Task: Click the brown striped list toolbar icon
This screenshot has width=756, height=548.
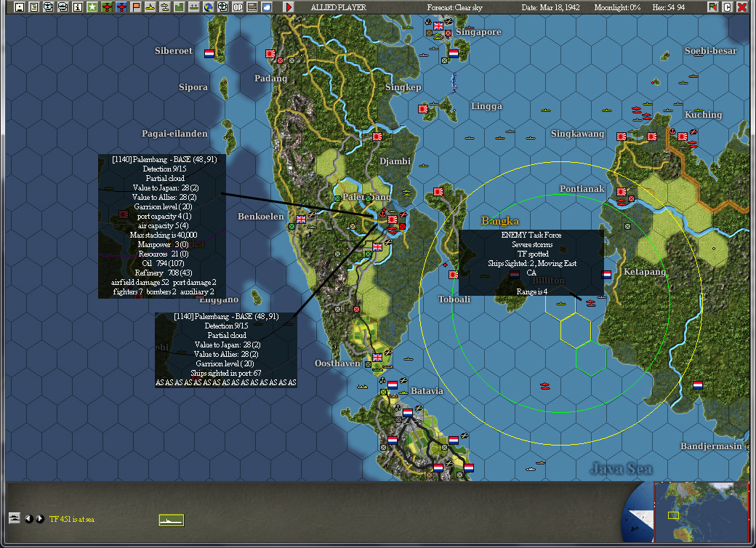Action: point(252,7)
